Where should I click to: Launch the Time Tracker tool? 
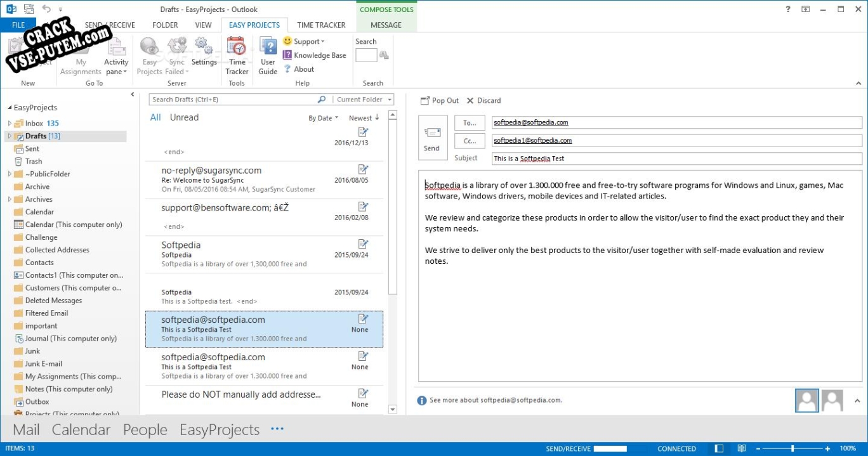tap(237, 56)
